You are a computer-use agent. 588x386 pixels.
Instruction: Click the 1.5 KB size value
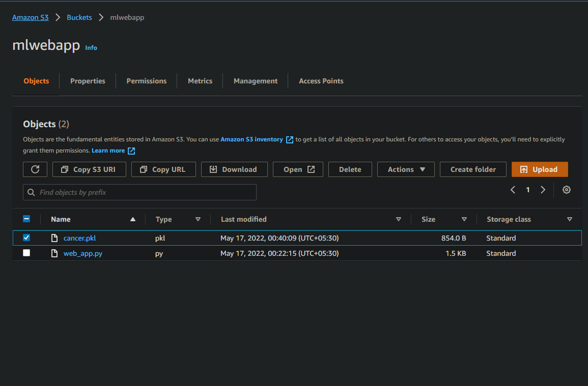(456, 253)
